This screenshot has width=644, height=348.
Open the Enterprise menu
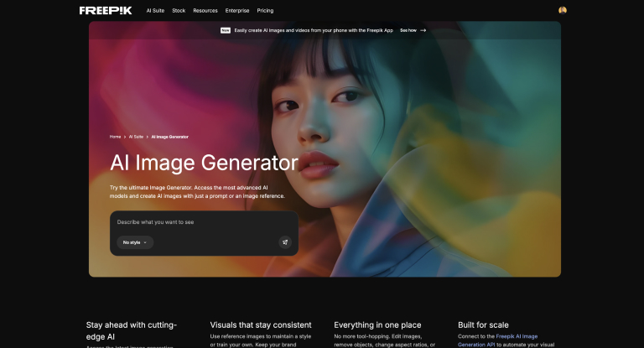pyautogui.click(x=237, y=11)
